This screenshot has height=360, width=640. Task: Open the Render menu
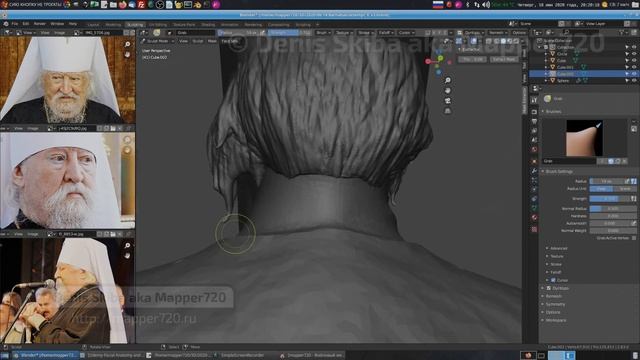40,24
